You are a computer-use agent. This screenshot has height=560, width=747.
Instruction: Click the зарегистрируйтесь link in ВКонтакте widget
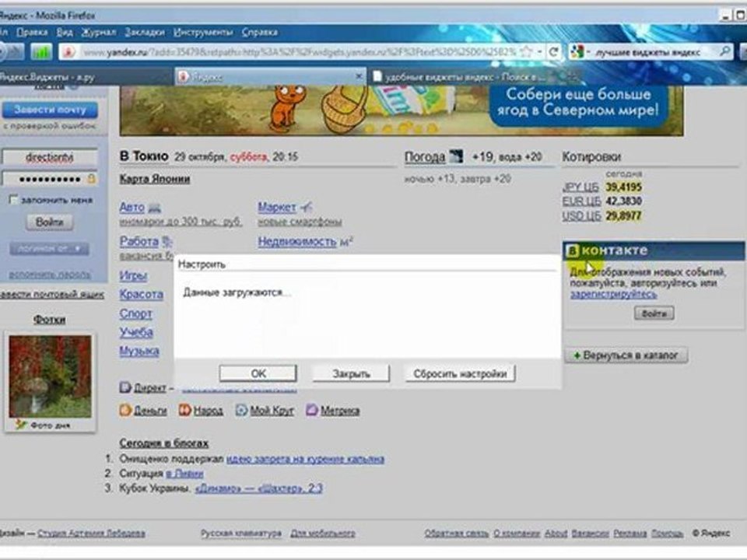point(614,294)
